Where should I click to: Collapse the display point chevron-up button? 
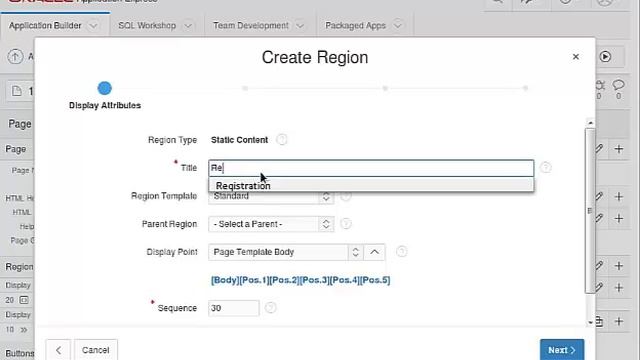pos(374,252)
